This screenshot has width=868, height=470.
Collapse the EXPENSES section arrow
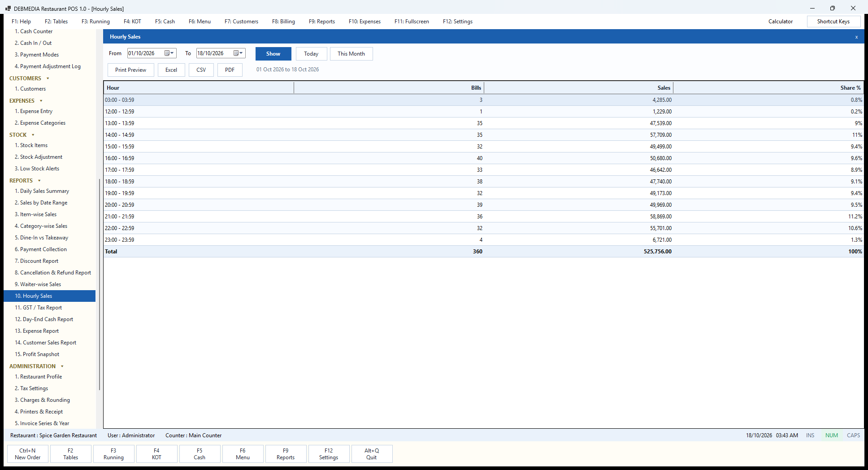pyautogui.click(x=41, y=101)
